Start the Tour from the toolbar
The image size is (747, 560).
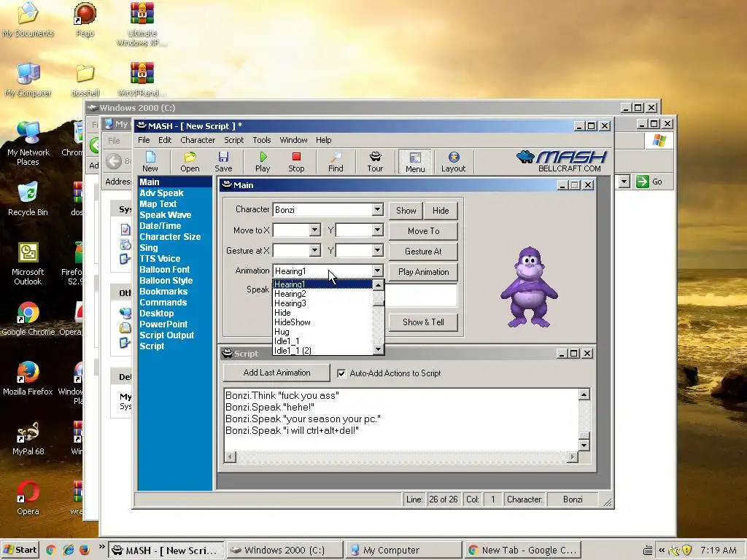point(375,162)
